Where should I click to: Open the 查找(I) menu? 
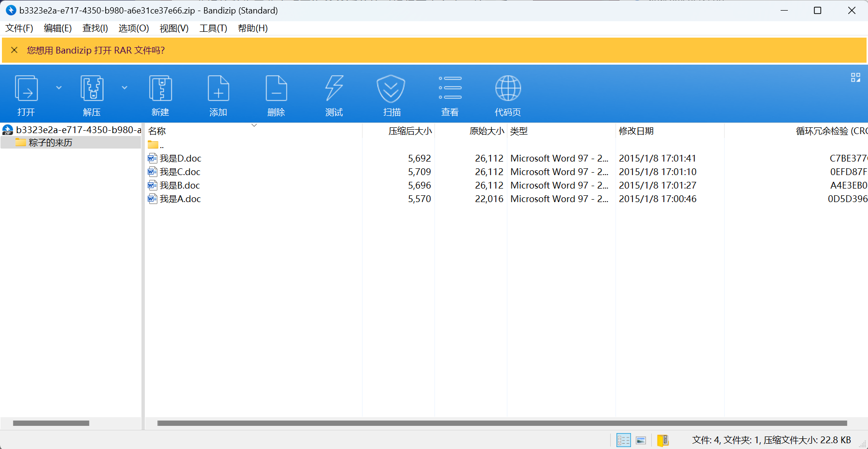tap(95, 28)
